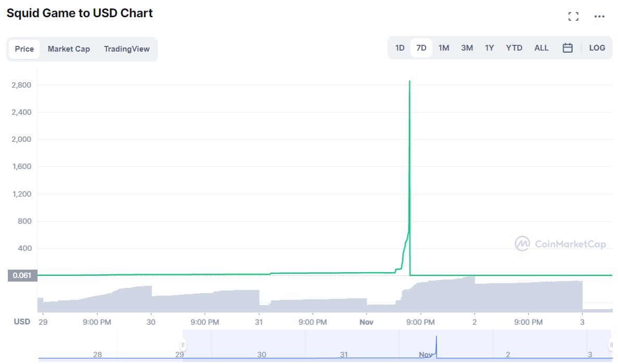
Task: Select the 1M time range
Action: pos(444,48)
